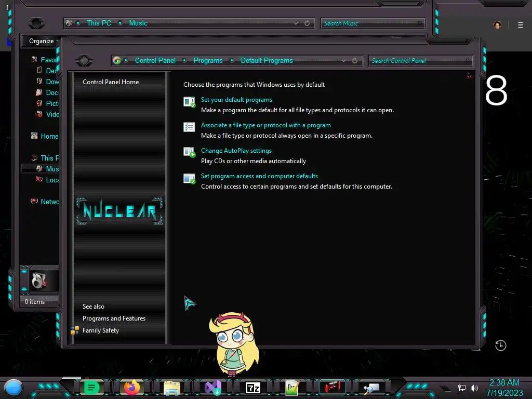Select Homegroup in Explorer navigation pane
This screenshot has width=532, height=399.
click(45, 136)
